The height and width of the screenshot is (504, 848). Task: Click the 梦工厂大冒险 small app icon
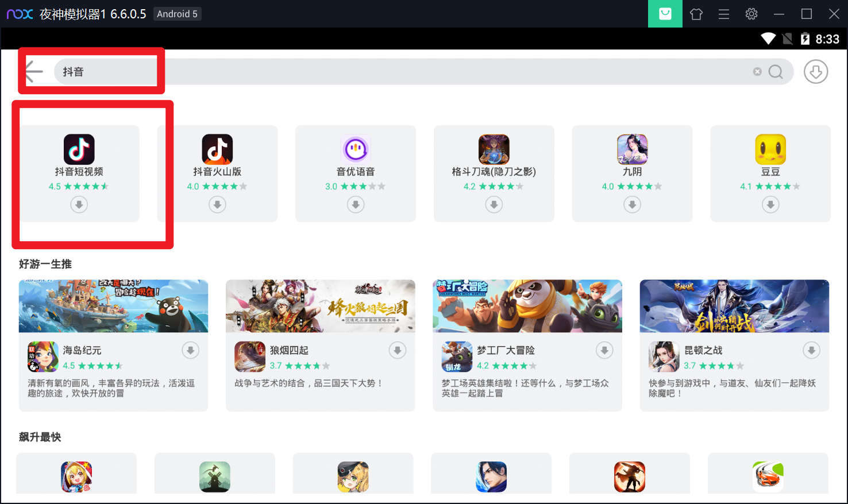(x=457, y=356)
